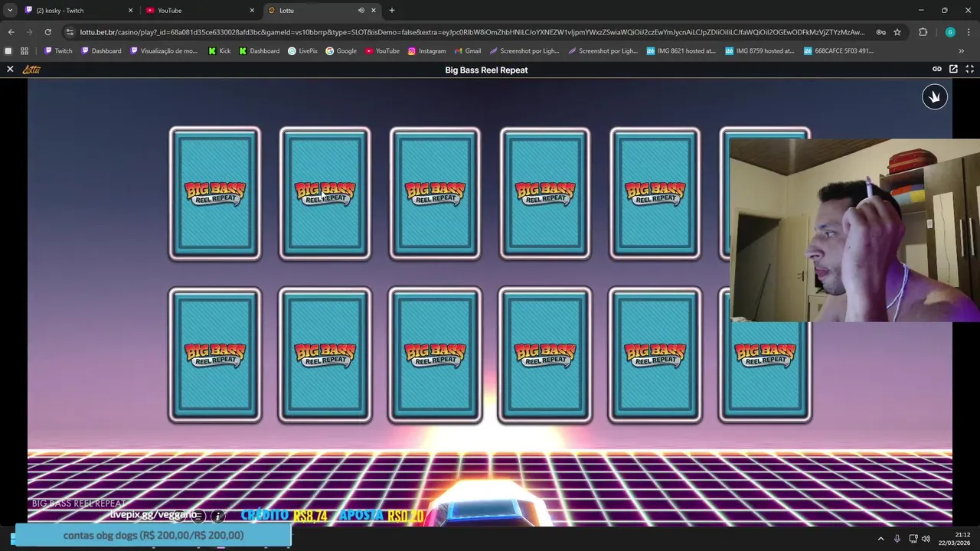Screen dimensions: 980x551
Task: Open the Instagram bookmark
Action: pos(426,51)
